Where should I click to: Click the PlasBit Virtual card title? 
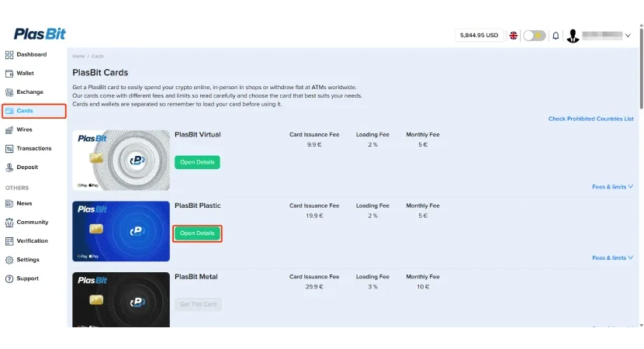coord(198,135)
